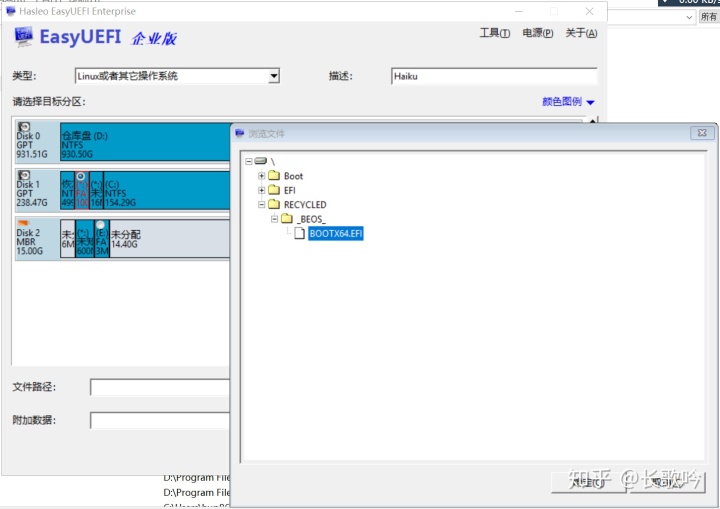Open the 工具(T) menu
Screen dimensions: 720x509
click(x=495, y=33)
